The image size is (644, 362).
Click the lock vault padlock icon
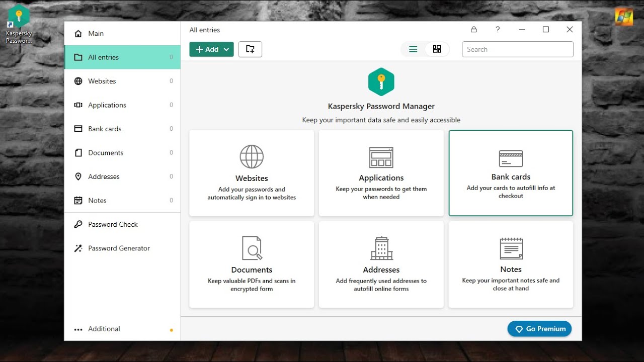(473, 30)
